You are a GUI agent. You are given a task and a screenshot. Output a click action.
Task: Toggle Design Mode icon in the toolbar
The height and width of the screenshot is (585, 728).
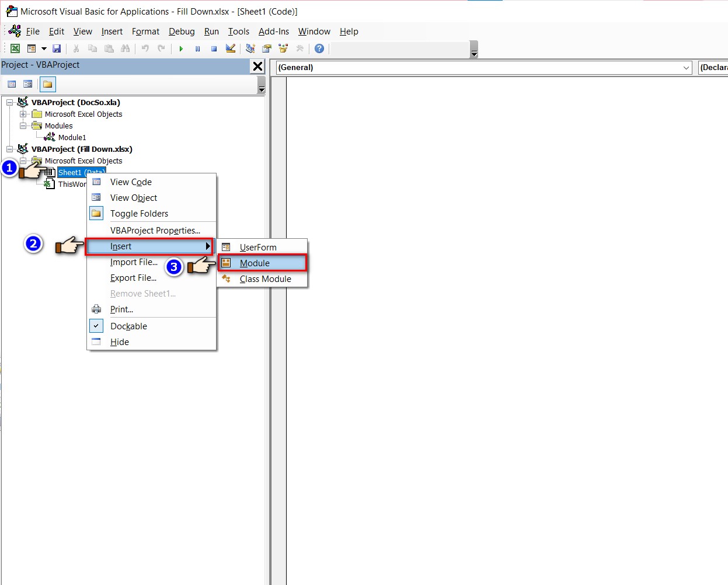pyautogui.click(x=231, y=48)
